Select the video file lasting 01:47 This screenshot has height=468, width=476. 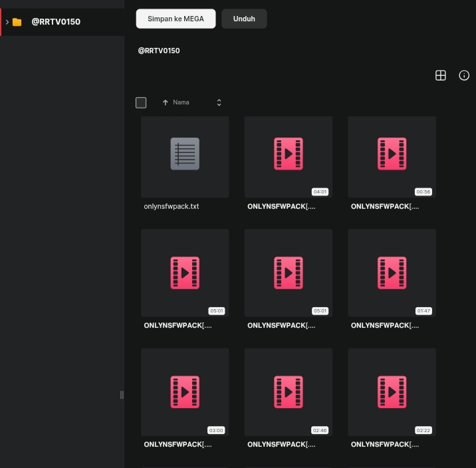click(392, 273)
